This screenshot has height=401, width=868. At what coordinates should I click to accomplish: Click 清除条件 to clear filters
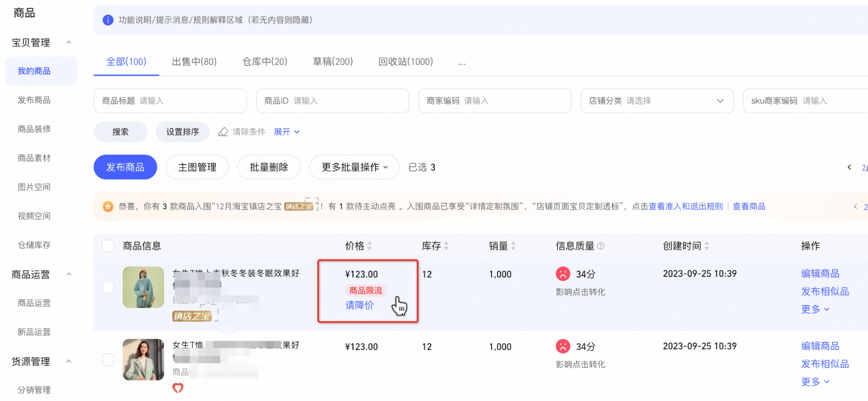(249, 132)
